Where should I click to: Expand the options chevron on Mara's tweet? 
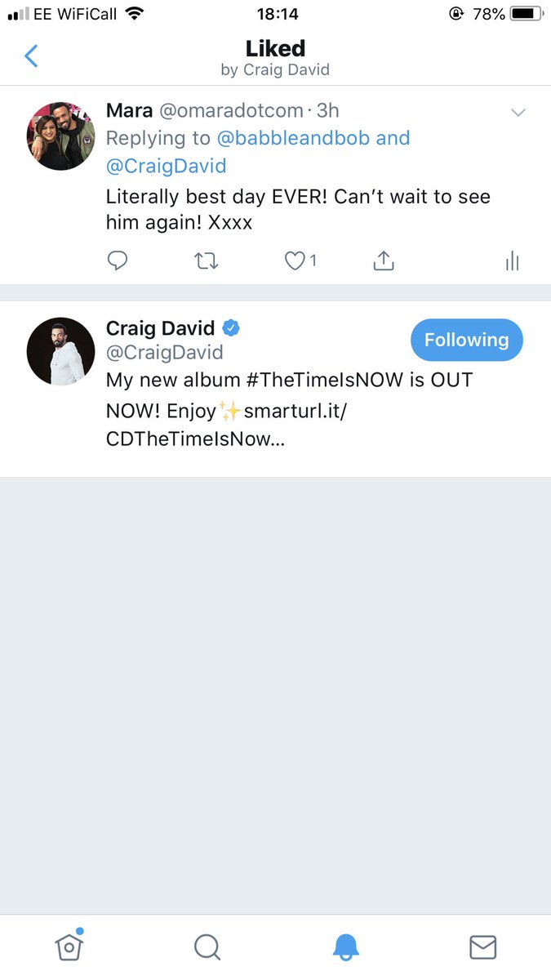tap(518, 113)
